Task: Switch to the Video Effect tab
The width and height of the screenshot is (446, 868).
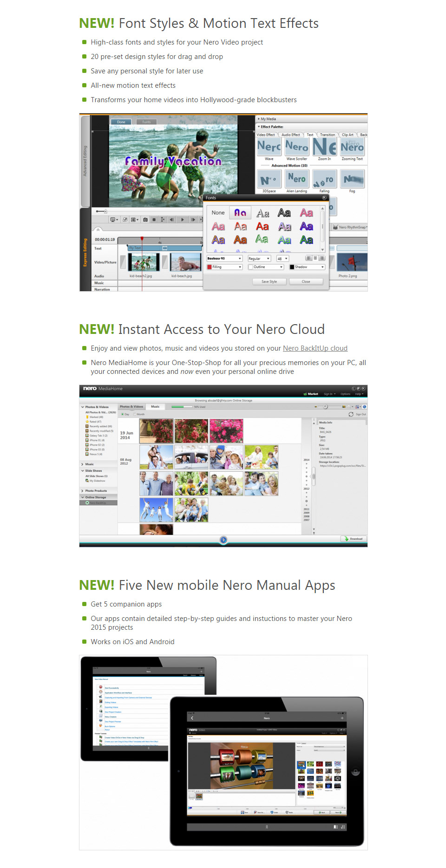Action: coord(266,135)
